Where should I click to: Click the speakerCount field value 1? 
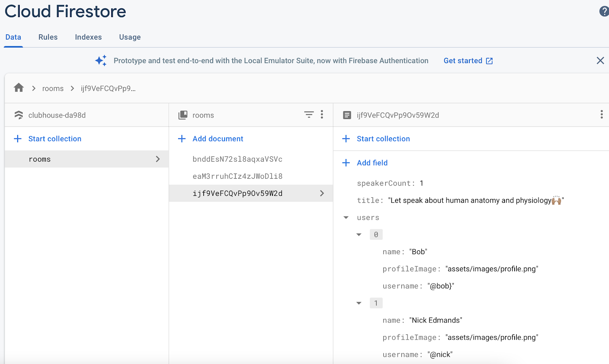[x=421, y=183]
